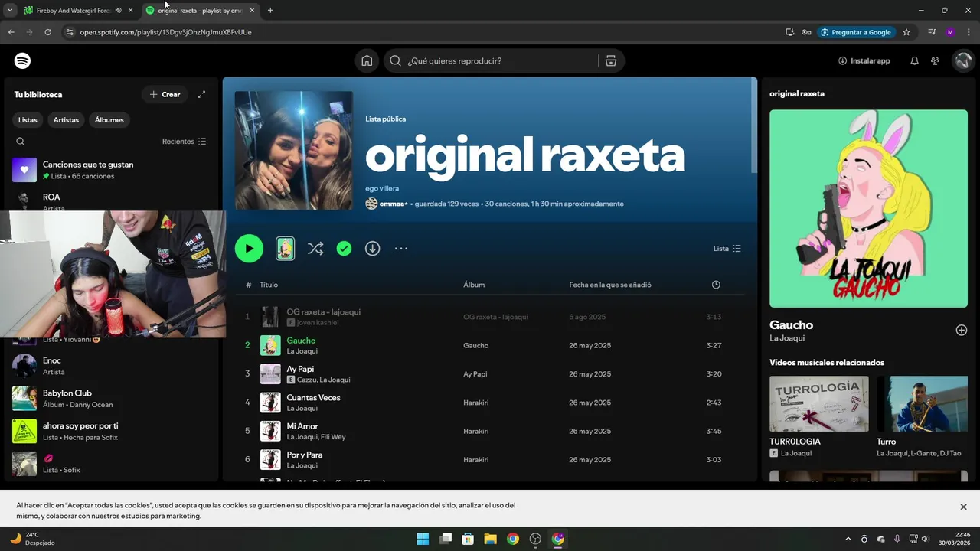The height and width of the screenshot is (551, 980).
Task: Open emmaa profile link
Action: pyautogui.click(x=393, y=204)
